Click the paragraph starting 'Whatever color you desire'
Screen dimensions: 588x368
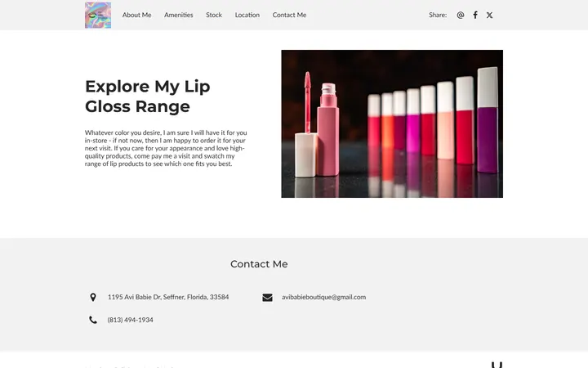(x=166, y=148)
